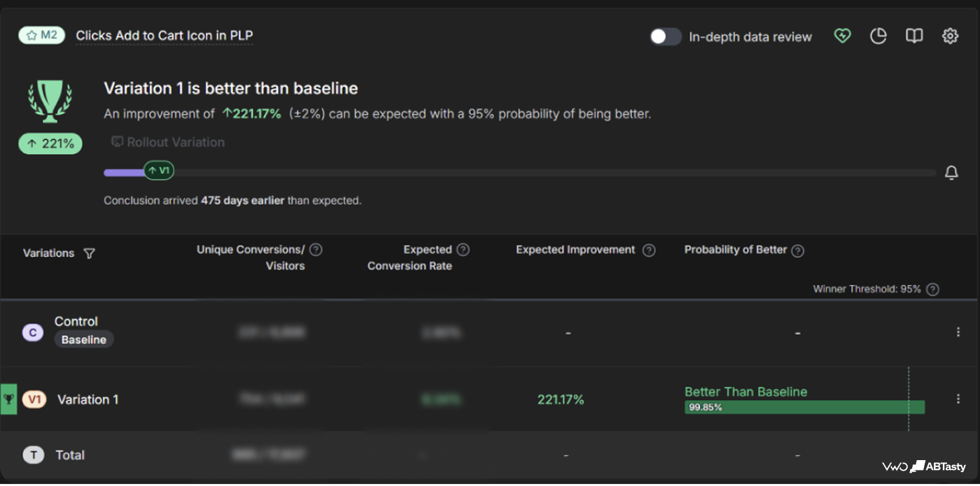Click the Total T badge
Screen dimensions: 980x486
tap(33, 455)
